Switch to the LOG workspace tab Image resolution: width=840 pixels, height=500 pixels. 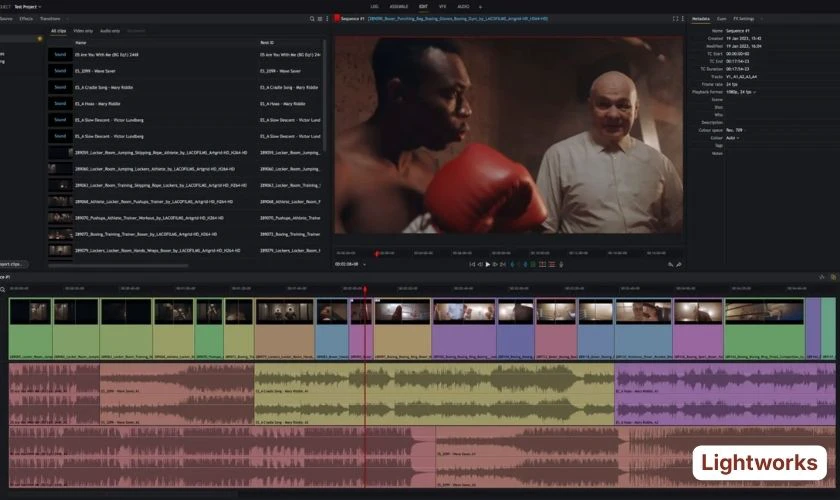coord(374,7)
